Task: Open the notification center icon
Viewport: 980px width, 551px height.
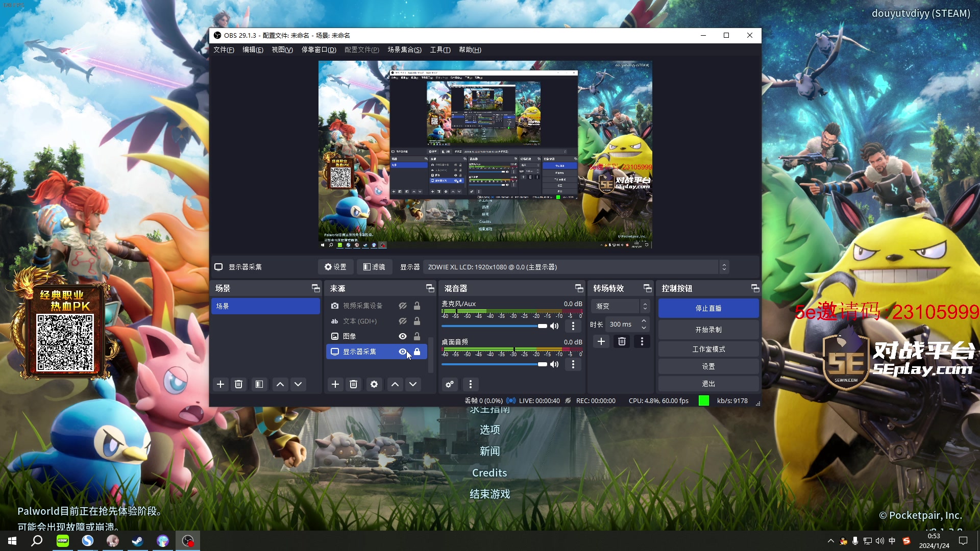Action: pos(963,541)
